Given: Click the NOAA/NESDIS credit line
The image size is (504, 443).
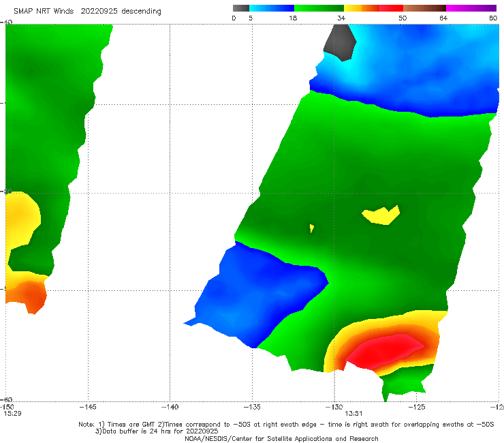Looking at the screenshot, I should point(281,438).
